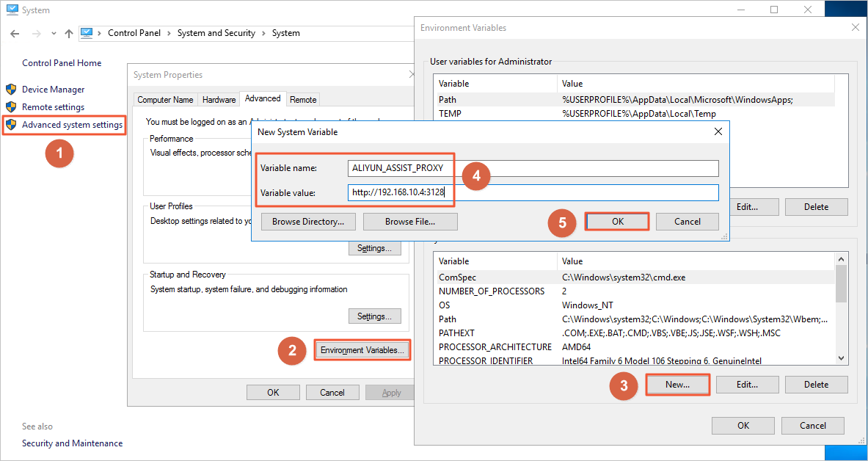Confirm the New System Variable with OK
Image resolution: width=868 pixels, height=461 pixels.
[616, 222]
